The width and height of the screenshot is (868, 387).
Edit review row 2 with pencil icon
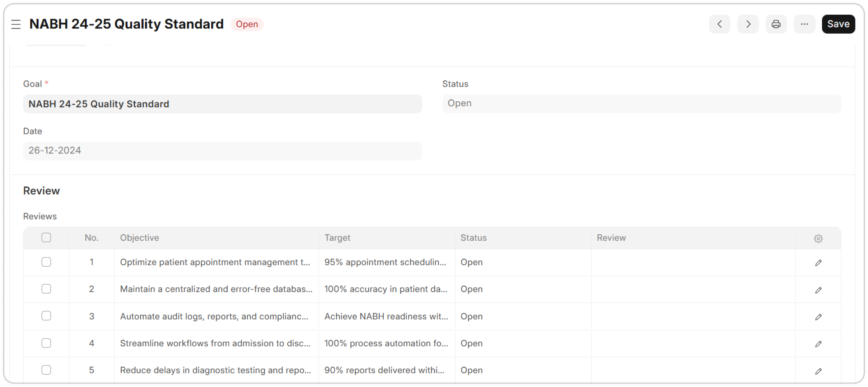coord(818,290)
